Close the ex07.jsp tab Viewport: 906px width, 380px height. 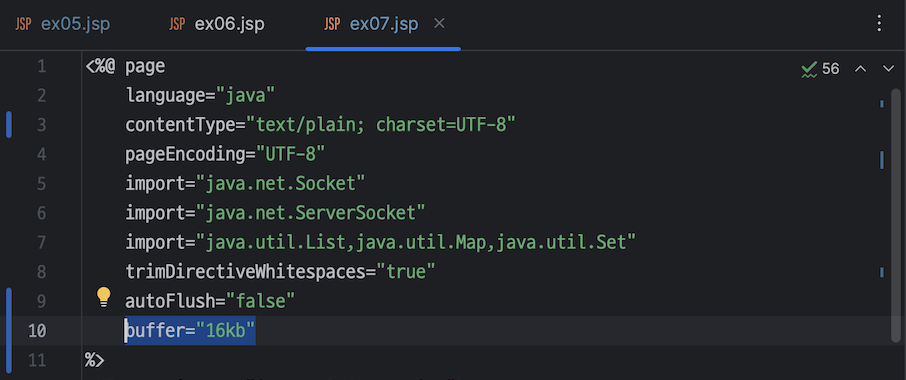pyautogui.click(x=439, y=24)
